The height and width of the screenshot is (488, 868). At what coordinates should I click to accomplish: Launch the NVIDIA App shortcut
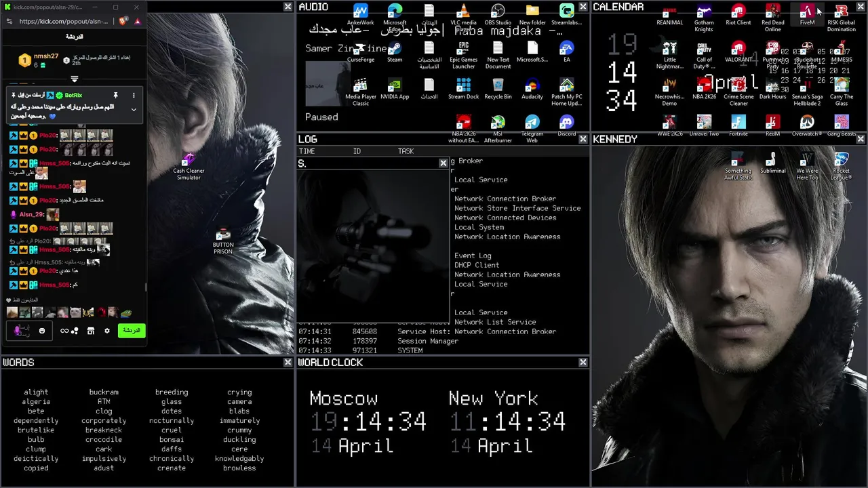point(395,89)
